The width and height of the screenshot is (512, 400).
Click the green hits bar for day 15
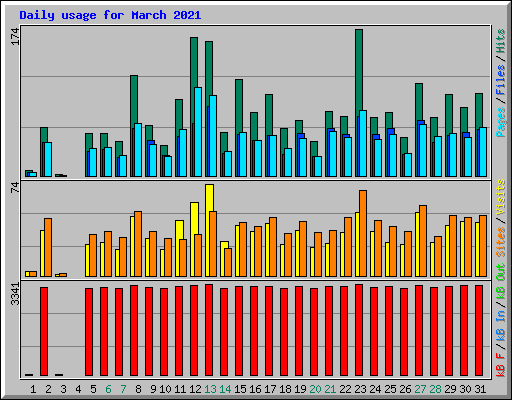click(239, 107)
